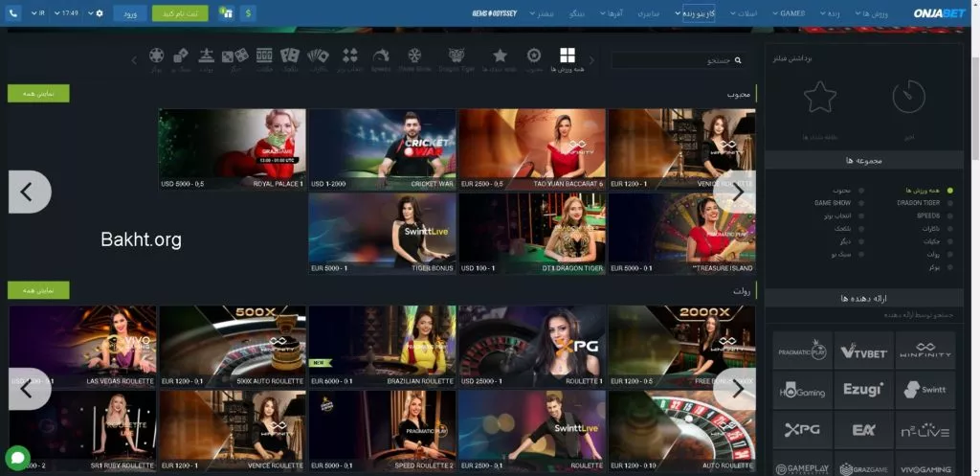Choose the TVBET provider logo
980x476 pixels.
tap(863, 351)
